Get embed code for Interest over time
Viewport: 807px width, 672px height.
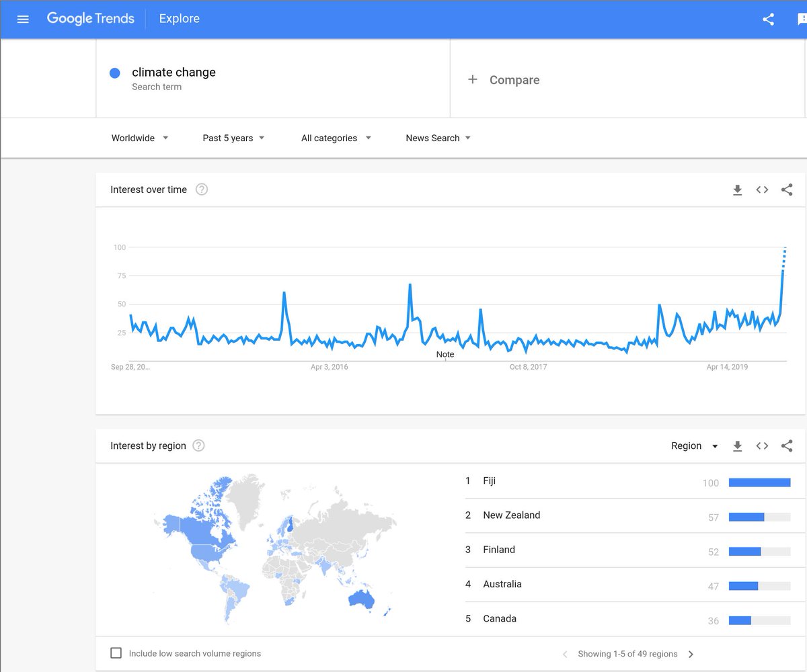click(x=762, y=190)
